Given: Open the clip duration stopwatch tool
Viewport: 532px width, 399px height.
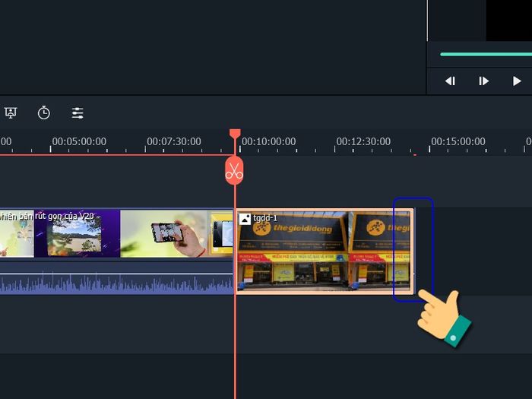Looking at the screenshot, I should (44, 112).
